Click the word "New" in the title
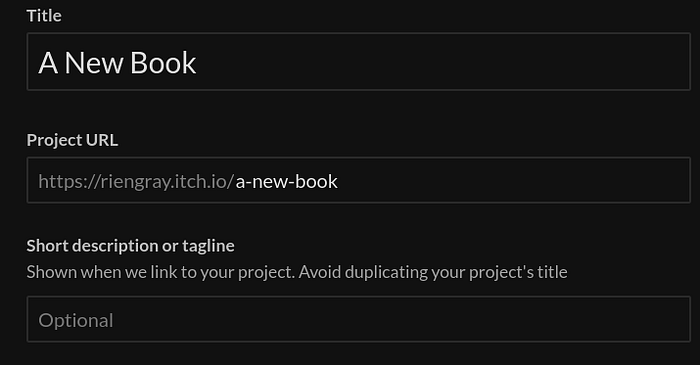Viewport: 700px width, 365px height. click(x=94, y=63)
